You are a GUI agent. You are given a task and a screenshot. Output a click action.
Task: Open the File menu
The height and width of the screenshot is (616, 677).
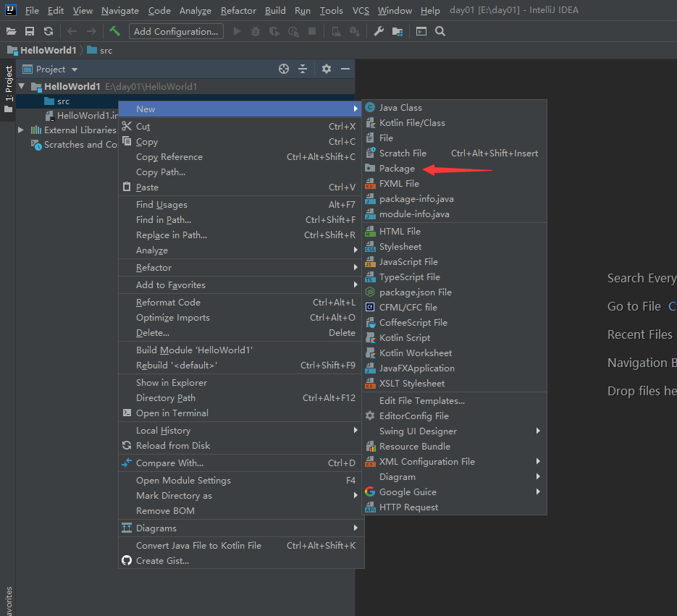32,10
